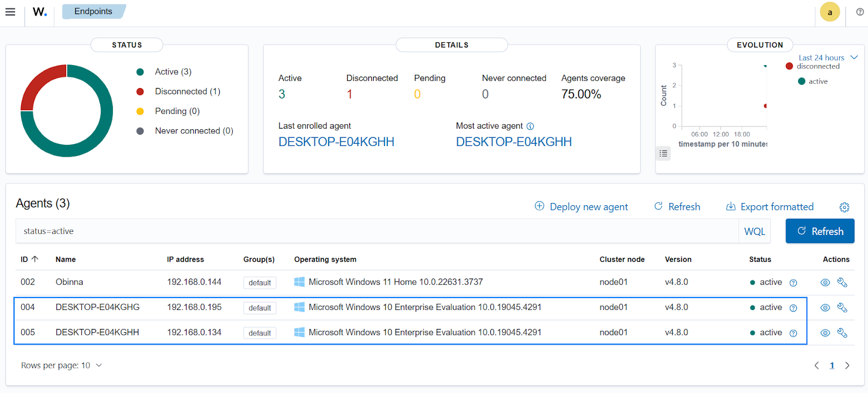Click Agents coverage 75.00% value
The image size is (868, 393).
(x=581, y=94)
